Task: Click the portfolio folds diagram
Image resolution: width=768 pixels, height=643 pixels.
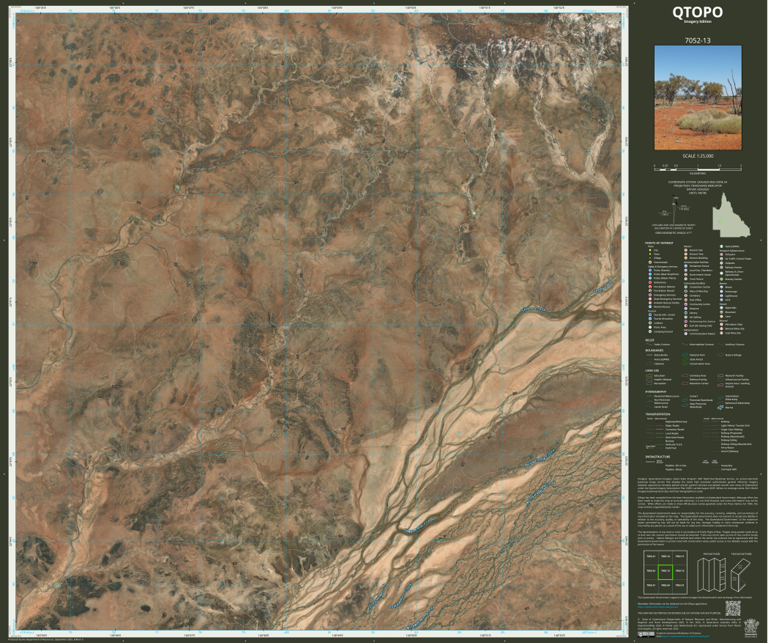Action: pyautogui.click(x=711, y=574)
